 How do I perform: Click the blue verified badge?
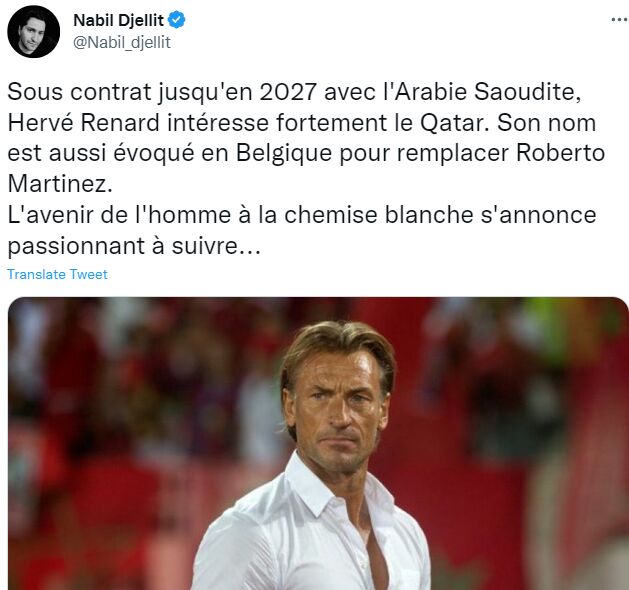point(176,20)
